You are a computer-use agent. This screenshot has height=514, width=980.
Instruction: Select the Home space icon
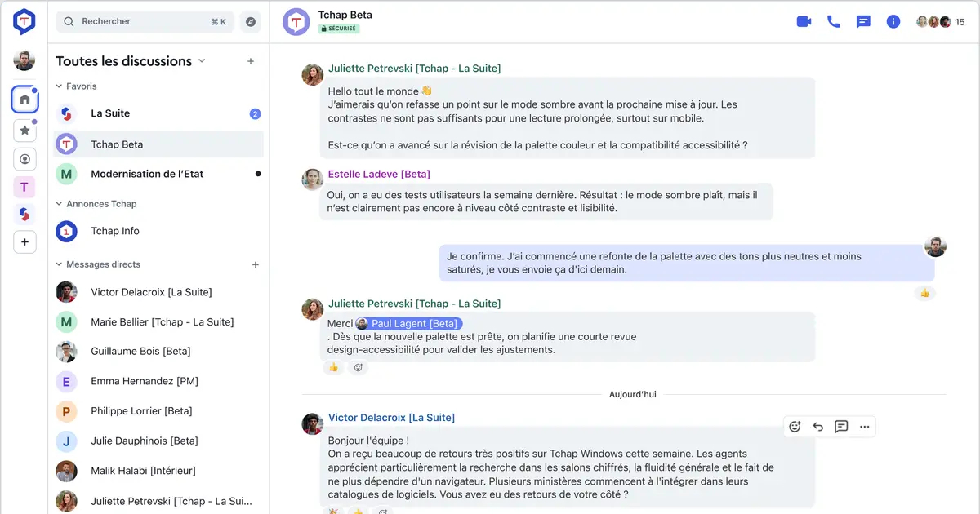pyautogui.click(x=24, y=100)
